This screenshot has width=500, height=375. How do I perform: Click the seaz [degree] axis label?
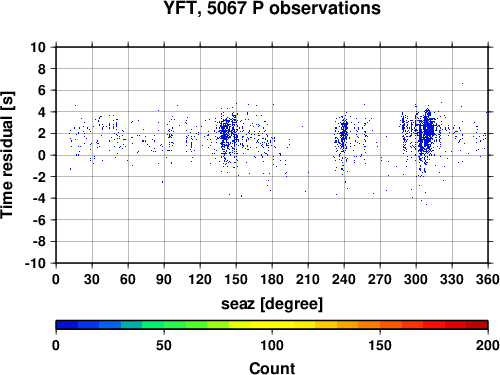(x=272, y=304)
